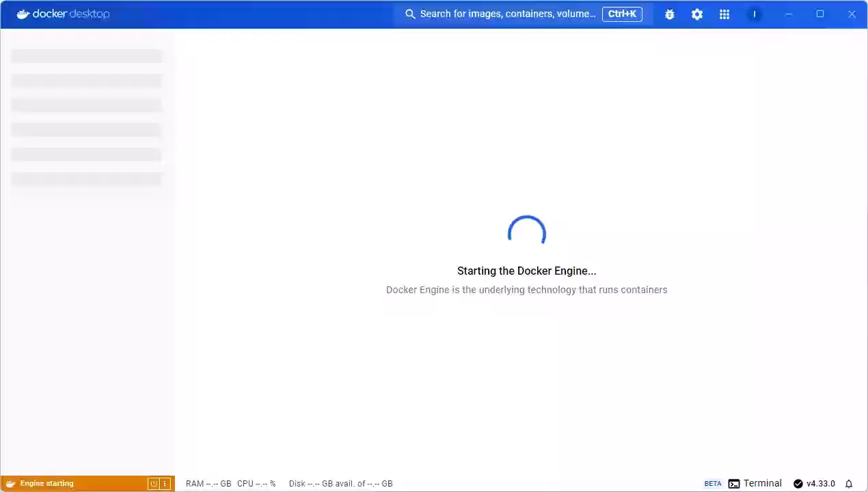This screenshot has height=492, width=868.
Task: Click the user account avatar
Action: [x=755, y=14]
